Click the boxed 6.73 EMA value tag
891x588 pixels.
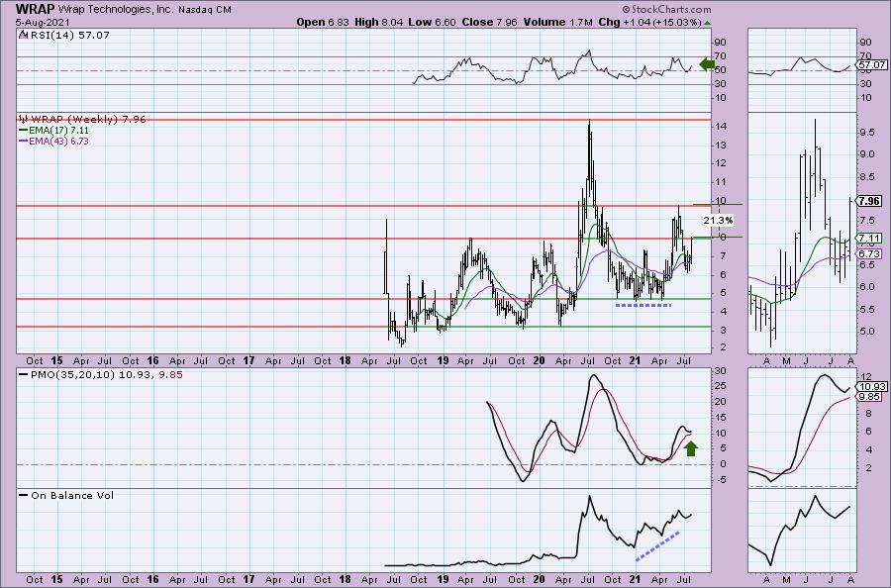pos(869,254)
